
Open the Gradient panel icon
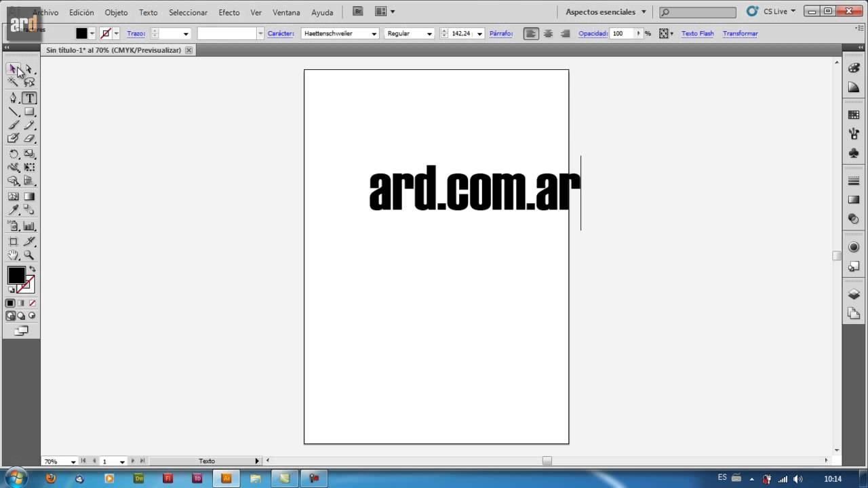(854, 200)
